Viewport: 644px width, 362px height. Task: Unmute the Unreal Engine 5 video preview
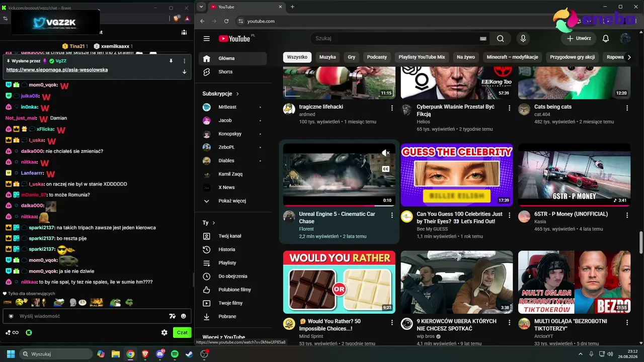click(385, 153)
